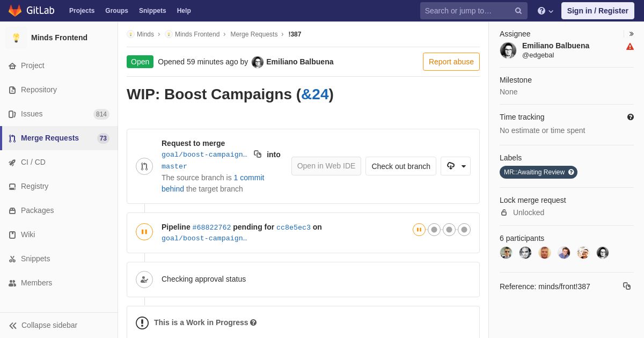Open the second participant avatar

pos(525,253)
